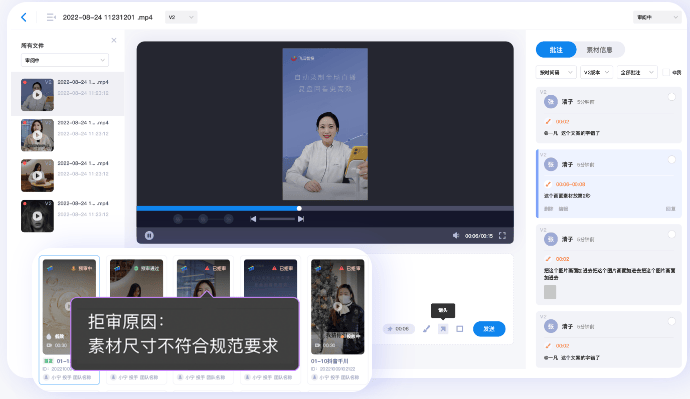Jump to timestamp 00:02 in first comment
This screenshot has width=690, height=399.
coord(562,121)
